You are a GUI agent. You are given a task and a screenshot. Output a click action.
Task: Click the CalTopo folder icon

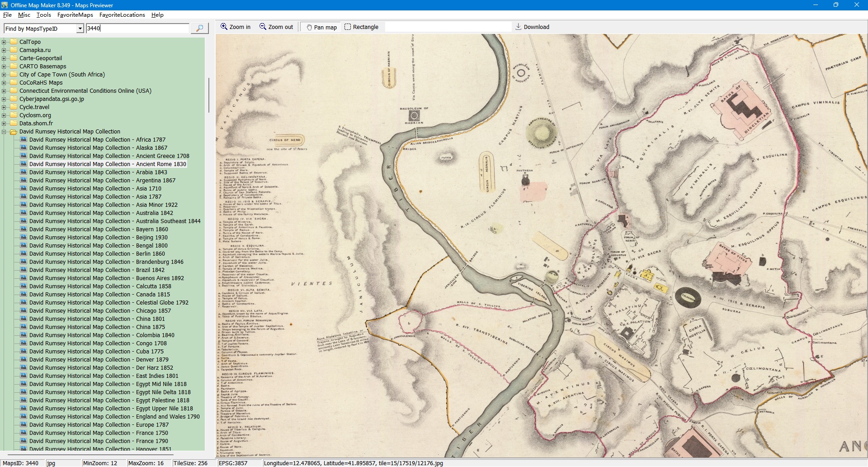click(14, 42)
